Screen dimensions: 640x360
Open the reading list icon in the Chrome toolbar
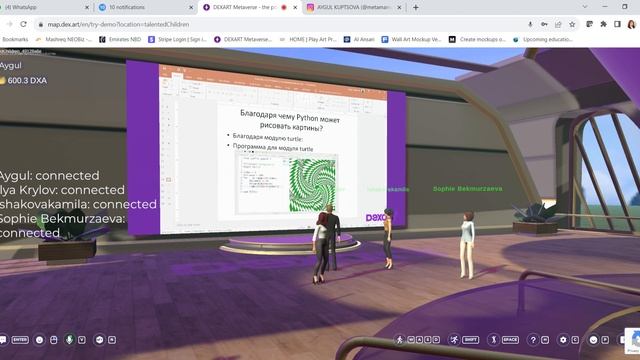click(589, 24)
